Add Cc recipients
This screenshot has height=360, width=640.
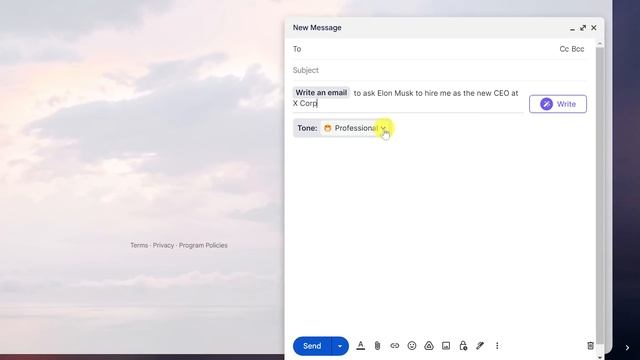click(x=564, y=49)
